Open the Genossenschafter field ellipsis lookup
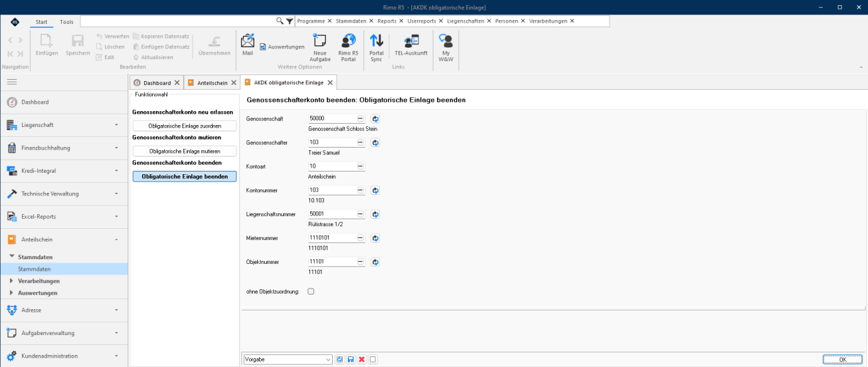868x367 pixels. click(x=361, y=142)
